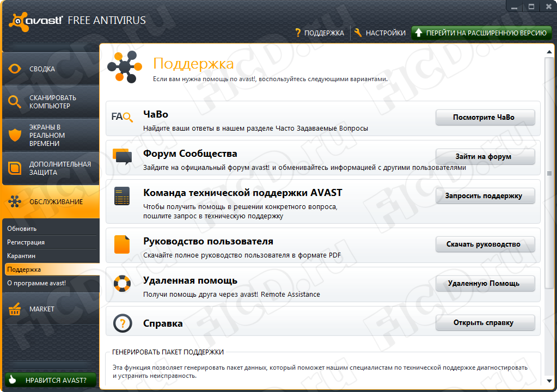The width and height of the screenshot is (557, 392).
Task: Click the square icon for ДОПОЛНИТЕЛЬНАЯ ЗАЩИТА
Action: point(15,168)
